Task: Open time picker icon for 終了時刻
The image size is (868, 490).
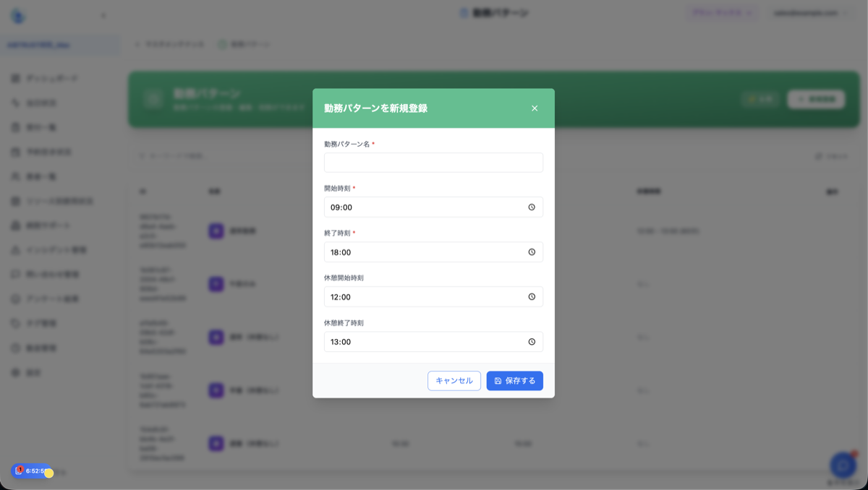Action: tap(532, 252)
